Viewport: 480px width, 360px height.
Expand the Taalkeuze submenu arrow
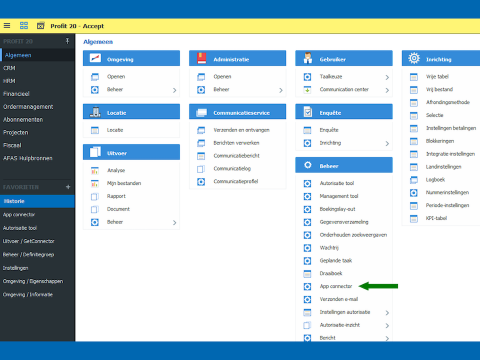(387, 77)
